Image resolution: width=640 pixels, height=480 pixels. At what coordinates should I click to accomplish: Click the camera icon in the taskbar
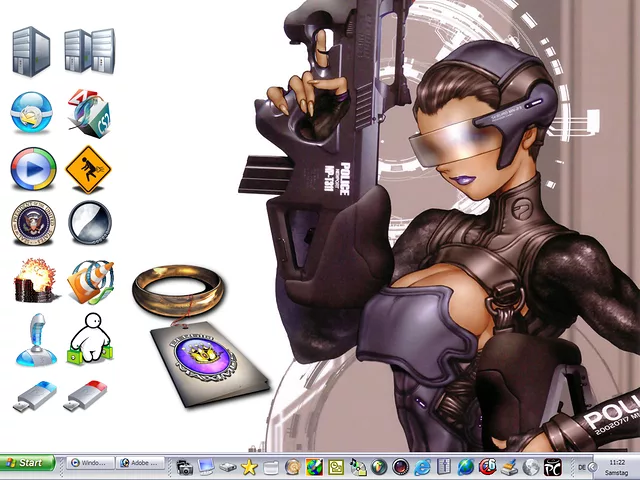[x=185, y=466]
